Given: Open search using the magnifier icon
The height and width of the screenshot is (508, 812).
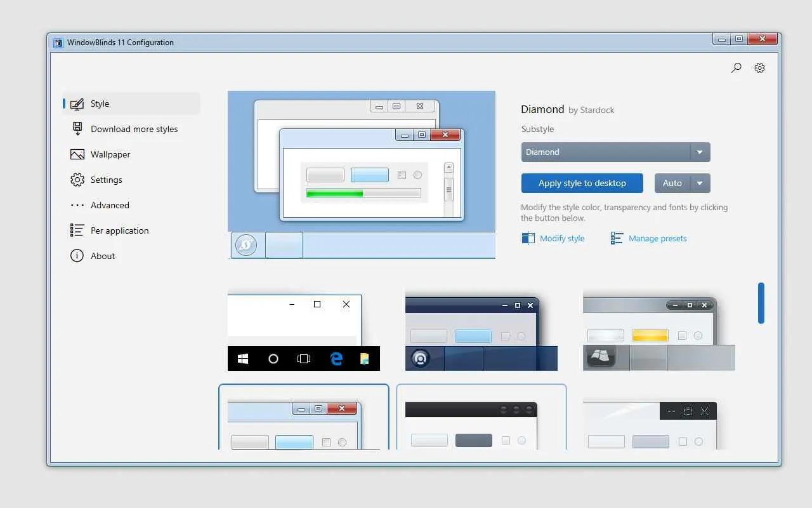Looking at the screenshot, I should (x=736, y=67).
